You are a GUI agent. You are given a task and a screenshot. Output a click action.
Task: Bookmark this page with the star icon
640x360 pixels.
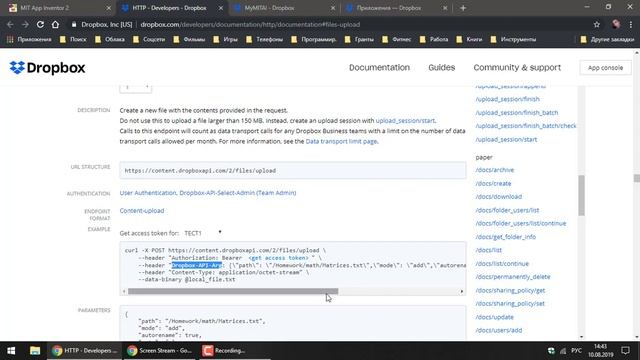click(x=597, y=24)
